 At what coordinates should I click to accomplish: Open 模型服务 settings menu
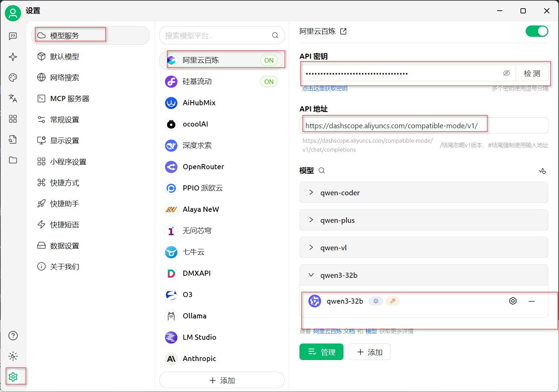(90, 35)
